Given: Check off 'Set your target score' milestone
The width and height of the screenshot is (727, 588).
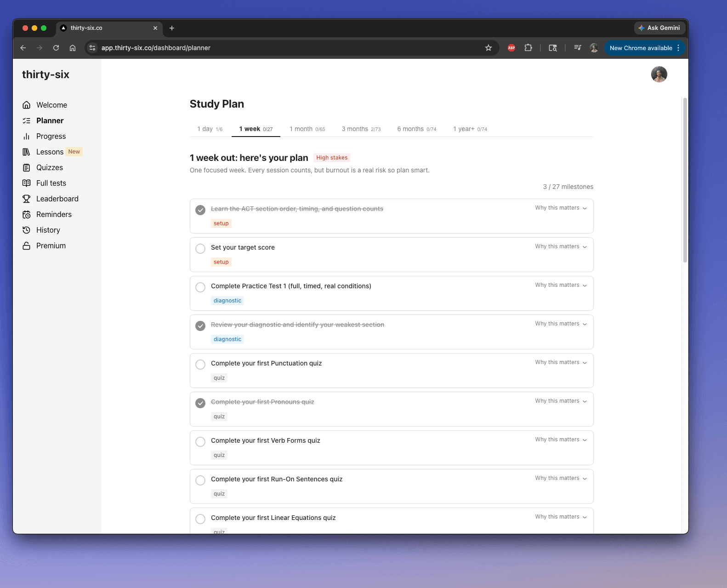Looking at the screenshot, I should point(200,249).
